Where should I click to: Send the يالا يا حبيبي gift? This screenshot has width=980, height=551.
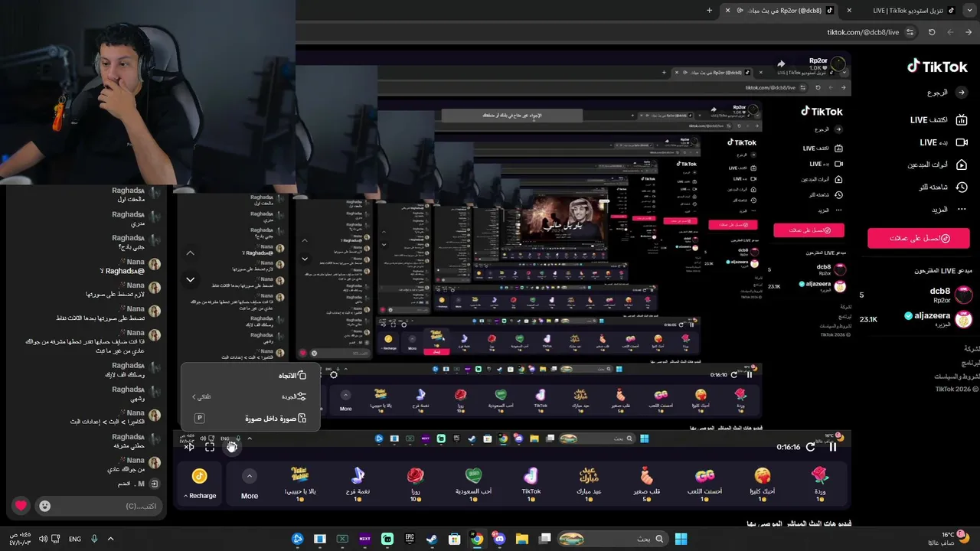click(x=300, y=484)
